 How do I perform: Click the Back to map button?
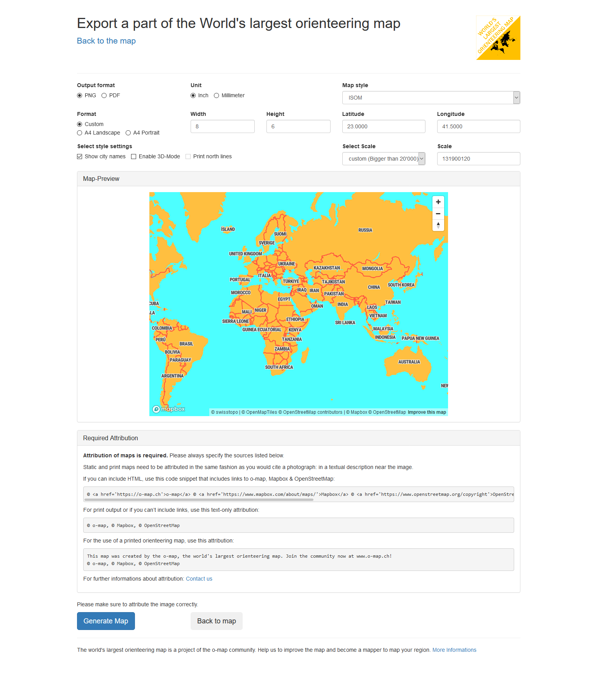click(x=216, y=621)
